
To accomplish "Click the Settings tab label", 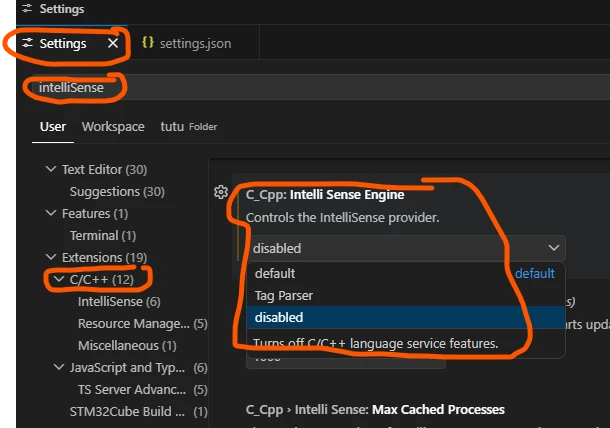I will coord(63,44).
